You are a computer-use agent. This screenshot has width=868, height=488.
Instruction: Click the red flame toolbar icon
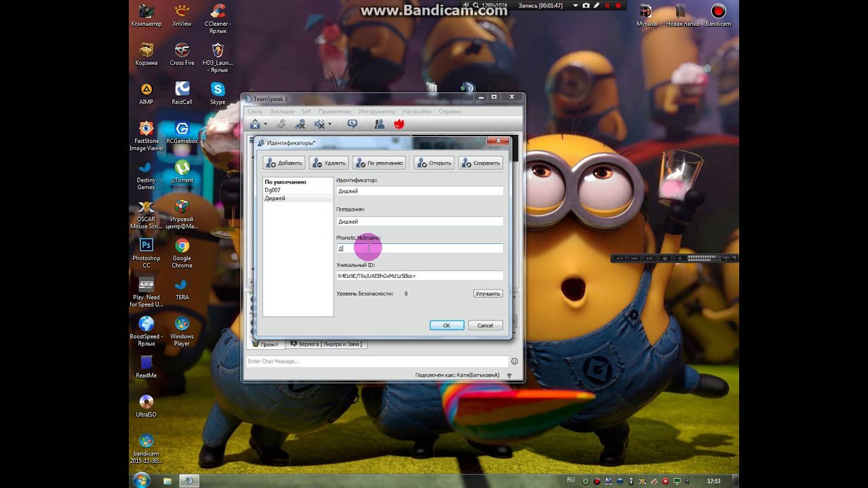[x=399, y=124]
